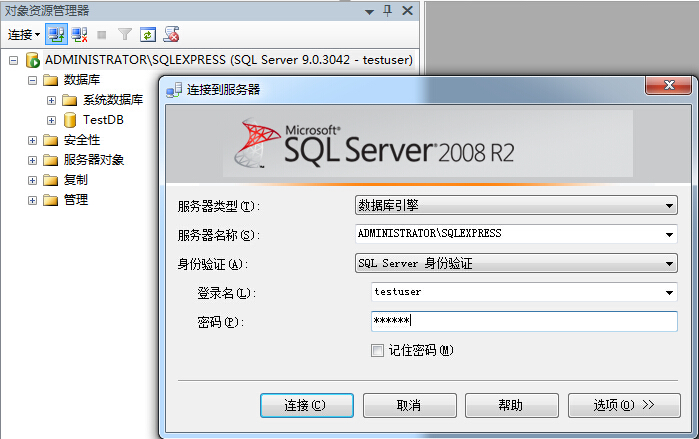This screenshot has height=439, width=699.
Task: Click the 帮助 button
Action: 512,405
